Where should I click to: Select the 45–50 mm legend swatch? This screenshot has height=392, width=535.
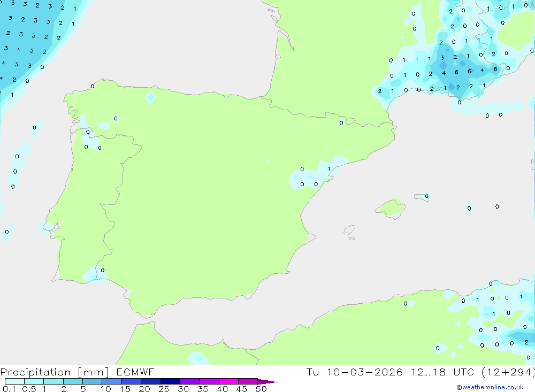point(248,381)
